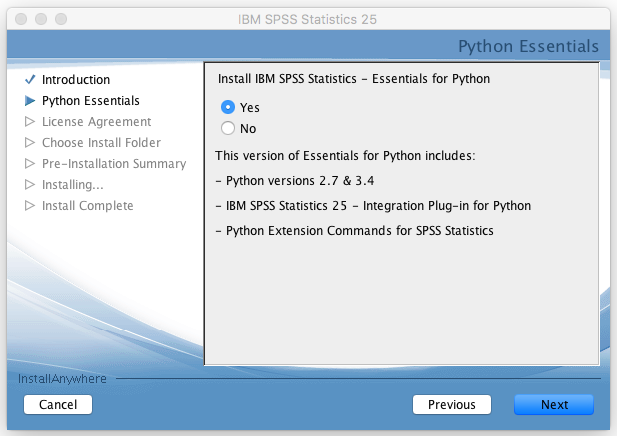617x436 pixels.
Task: Click the arrow icon beside Choose Install Folder
Action: (x=30, y=142)
